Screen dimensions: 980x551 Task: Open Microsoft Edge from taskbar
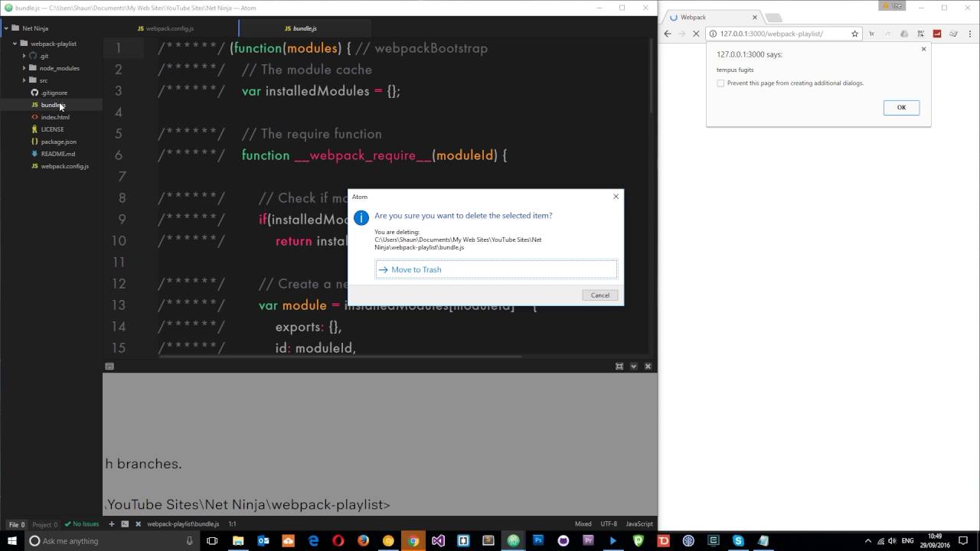pos(313,541)
